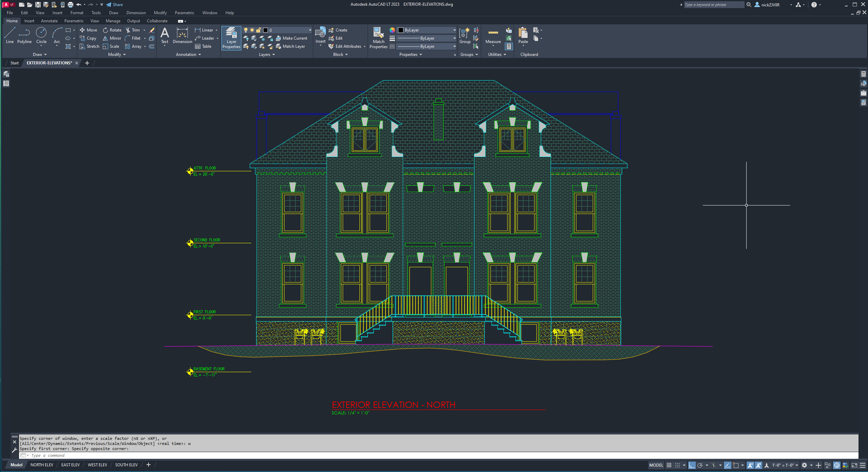This screenshot has height=472, width=868.
Task: Activate the Polyline tool
Action: [24, 35]
